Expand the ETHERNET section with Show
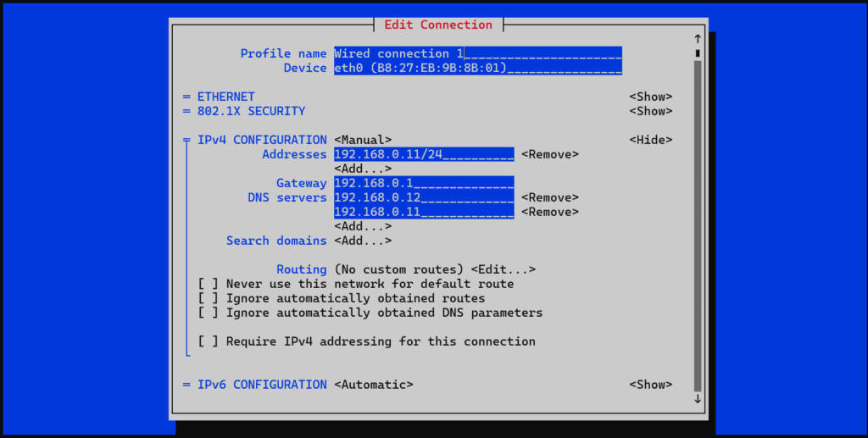Screen dimensions: 868x438 click(650, 97)
